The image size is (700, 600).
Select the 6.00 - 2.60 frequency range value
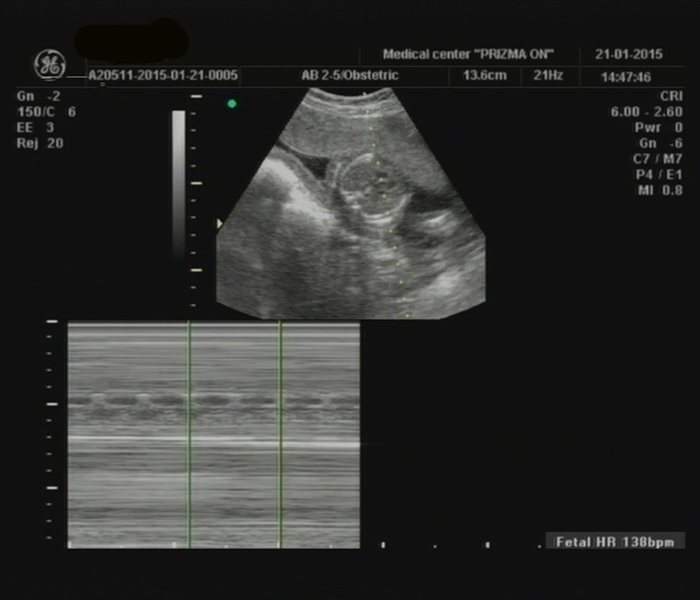[647, 112]
